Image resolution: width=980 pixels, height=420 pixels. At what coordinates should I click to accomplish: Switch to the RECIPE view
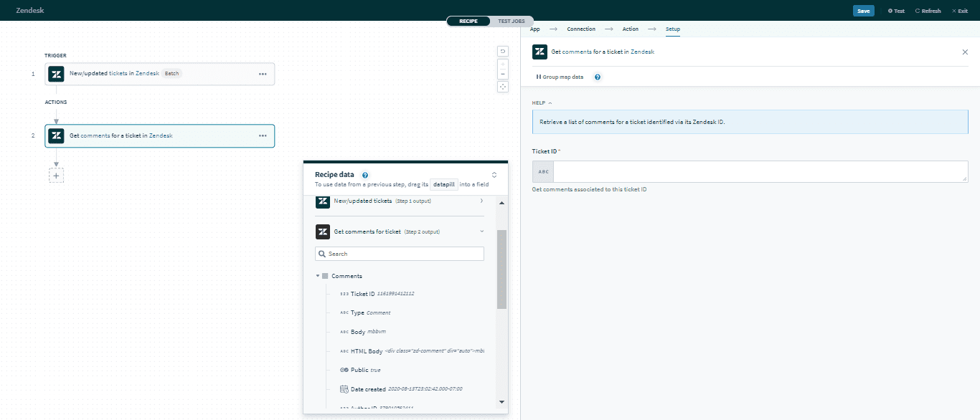468,21
